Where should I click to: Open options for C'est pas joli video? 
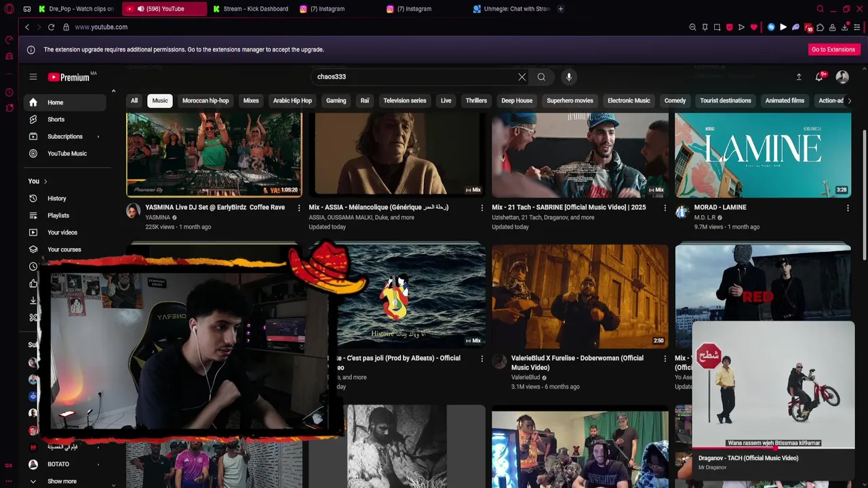tap(482, 359)
